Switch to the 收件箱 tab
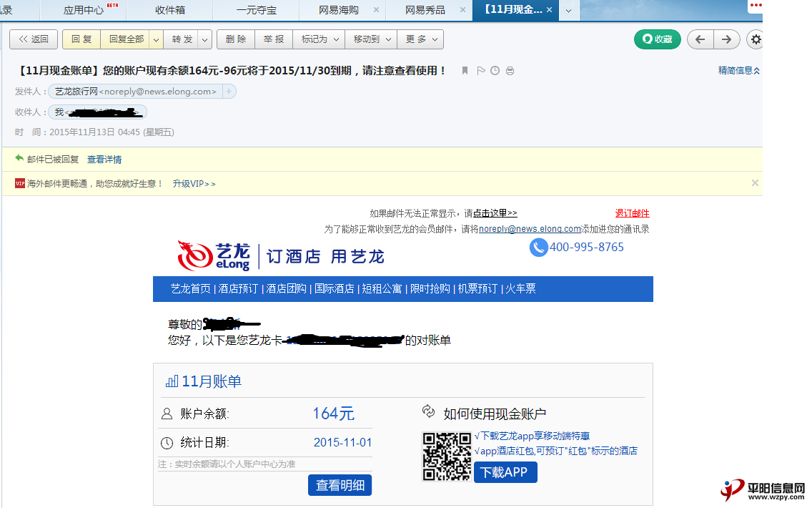 point(170,10)
